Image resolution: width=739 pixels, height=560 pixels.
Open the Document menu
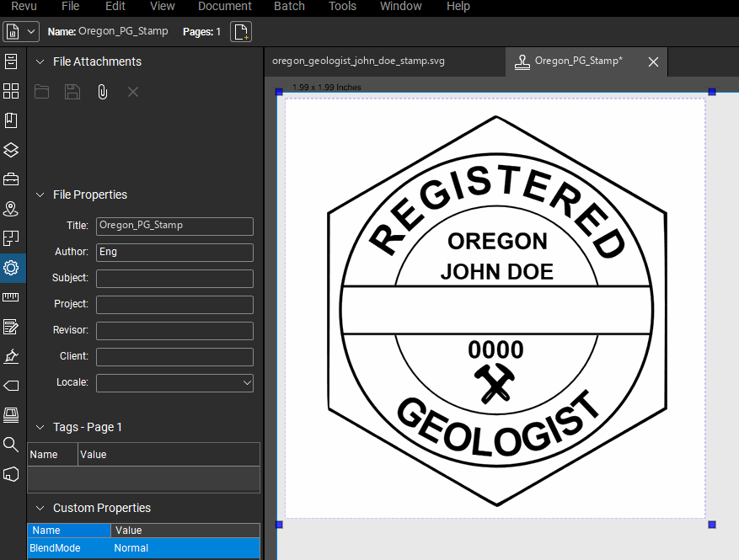click(225, 6)
